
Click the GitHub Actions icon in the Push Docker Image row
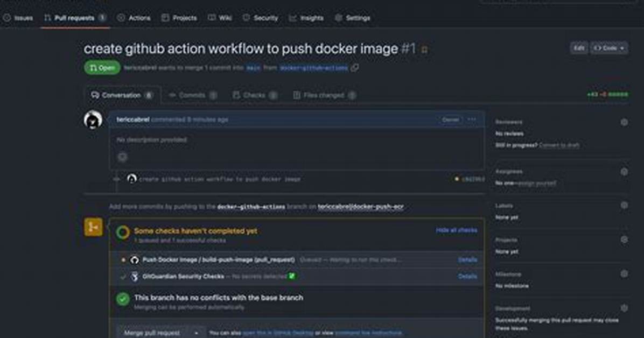coord(134,260)
